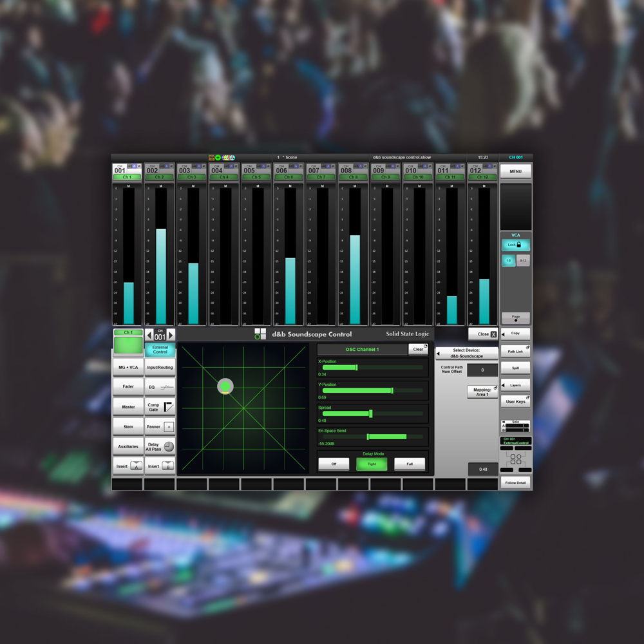Viewport: 644px width, 644px height.
Task: Toggle Follow Detail button
Action: (515, 482)
